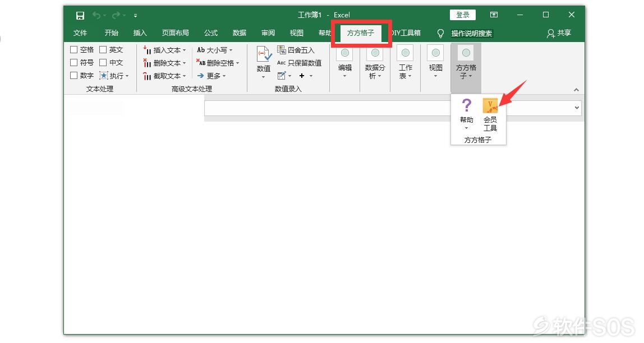
Task: Click the 删除文本 icon
Action: 147,63
